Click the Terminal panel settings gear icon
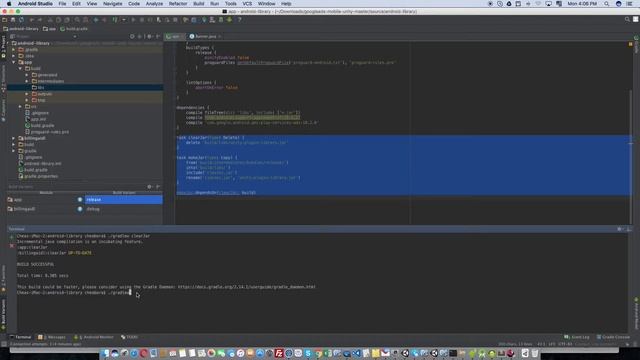 click(x=620, y=229)
